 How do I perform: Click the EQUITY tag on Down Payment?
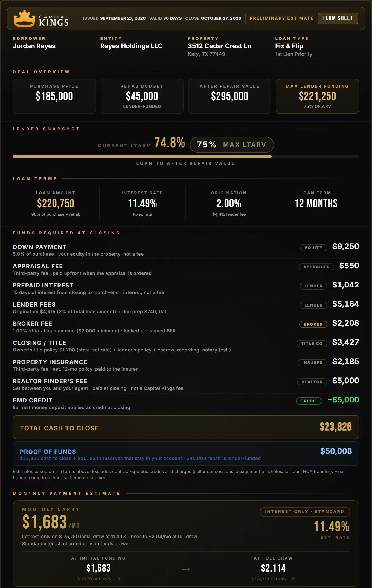[314, 248]
